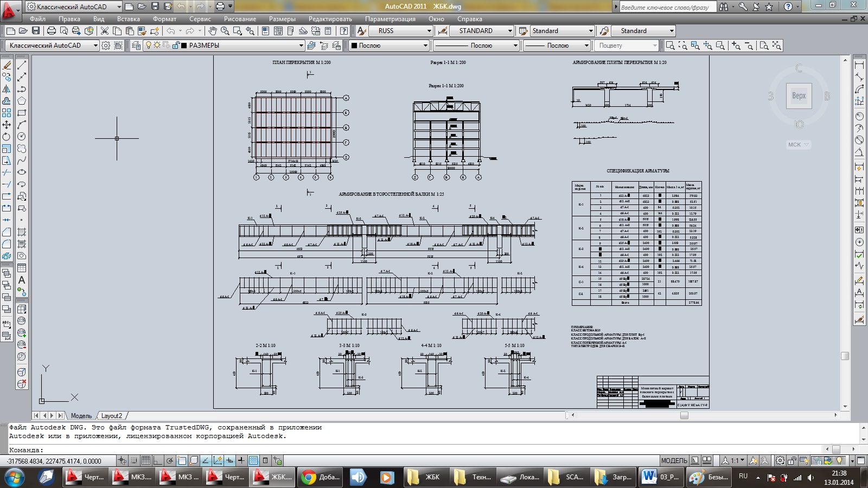Screen dimensions: 868x488
Task: Open the Вставка menu
Action: (x=128, y=19)
